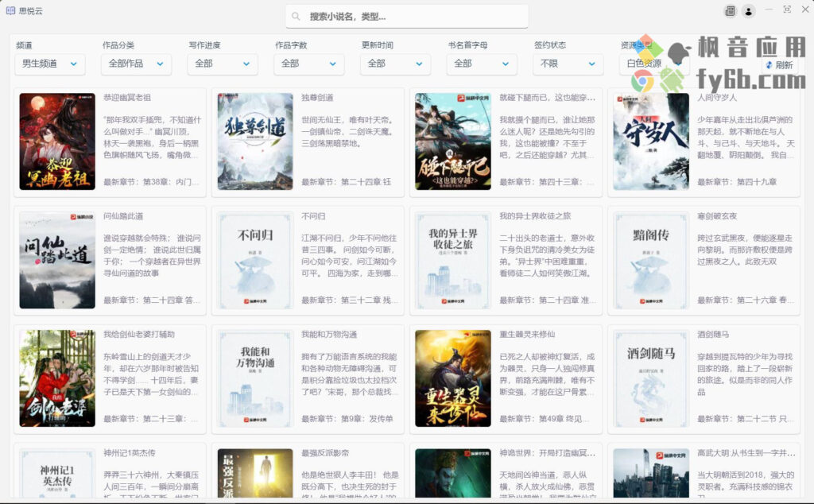The height and width of the screenshot is (504, 814).
Task: Select the 我给剑仙老婆打辅助 red cover
Action: click(57, 378)
